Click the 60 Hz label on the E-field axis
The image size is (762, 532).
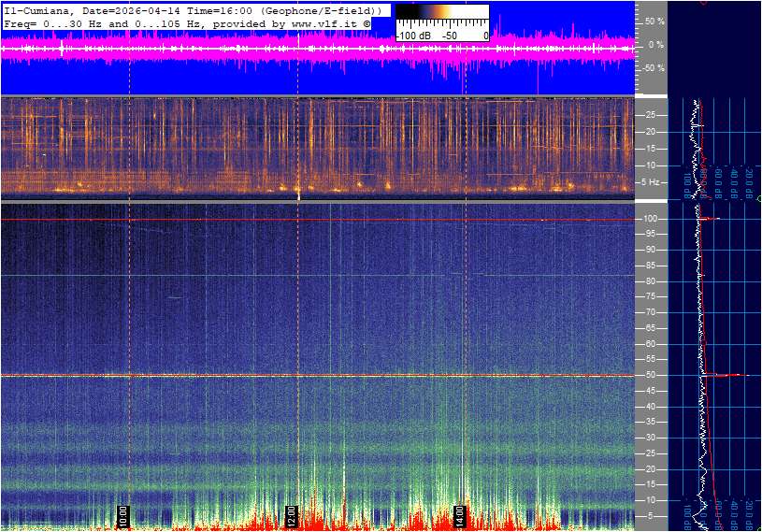650,344
